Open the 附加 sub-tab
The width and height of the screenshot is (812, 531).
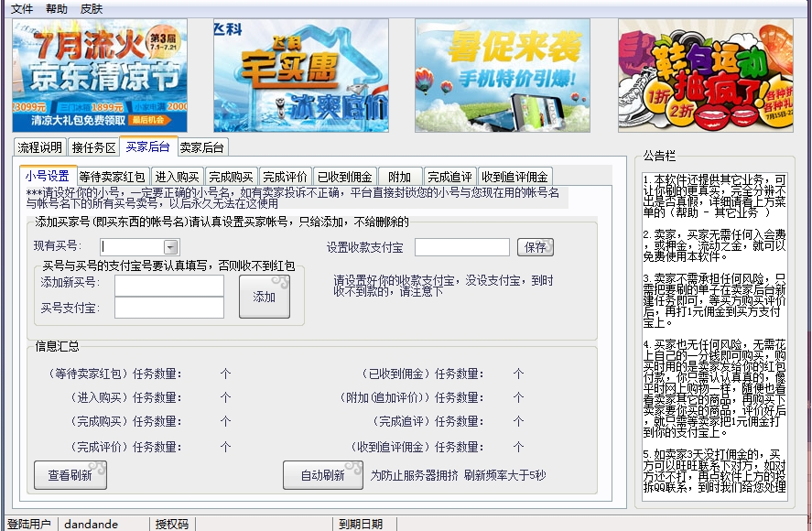click(x=400, y=177)
